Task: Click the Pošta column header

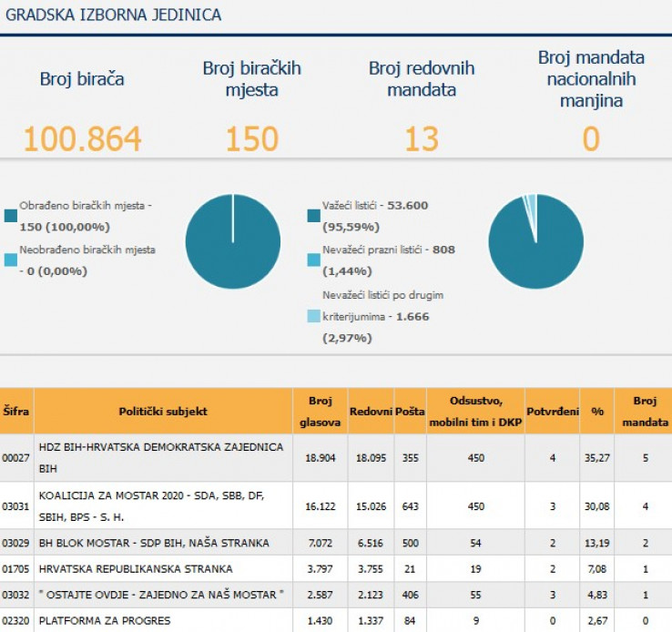Action: (x=410, y=411)
